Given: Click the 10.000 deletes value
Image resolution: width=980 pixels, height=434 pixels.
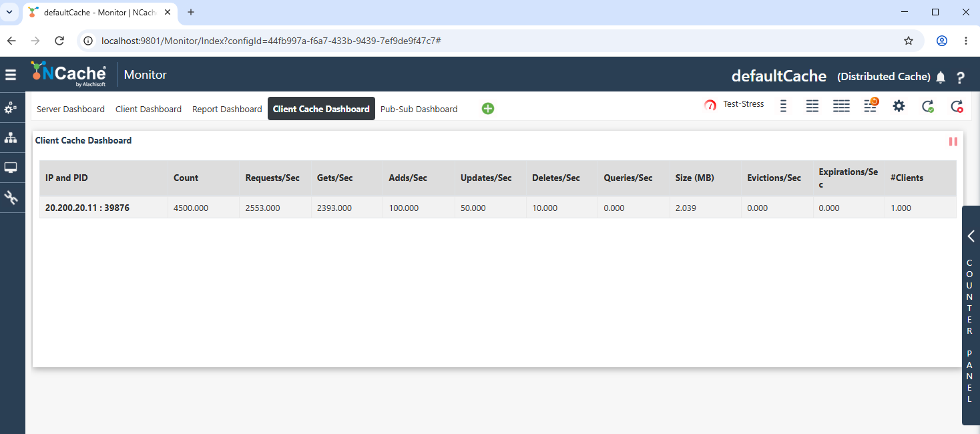Looking at the screenshot, I should click(545, 208).
